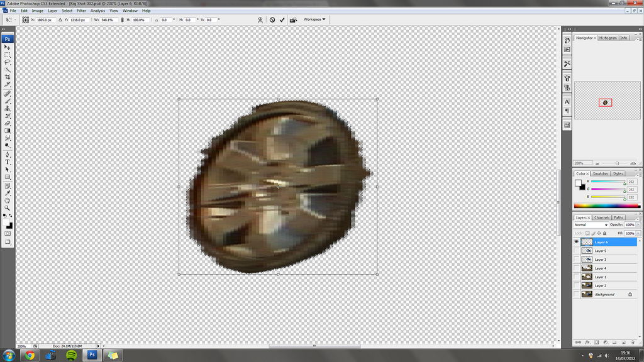Image resolution: width=644 pixels, height=362 pixels.
Task: Pick the Type tool in toolbox
Action: pyautogui.click(x=8, y=162)
